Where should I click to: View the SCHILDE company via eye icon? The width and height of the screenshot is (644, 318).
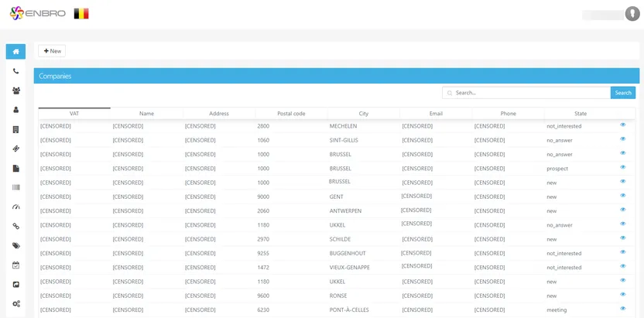coord(622,238)
